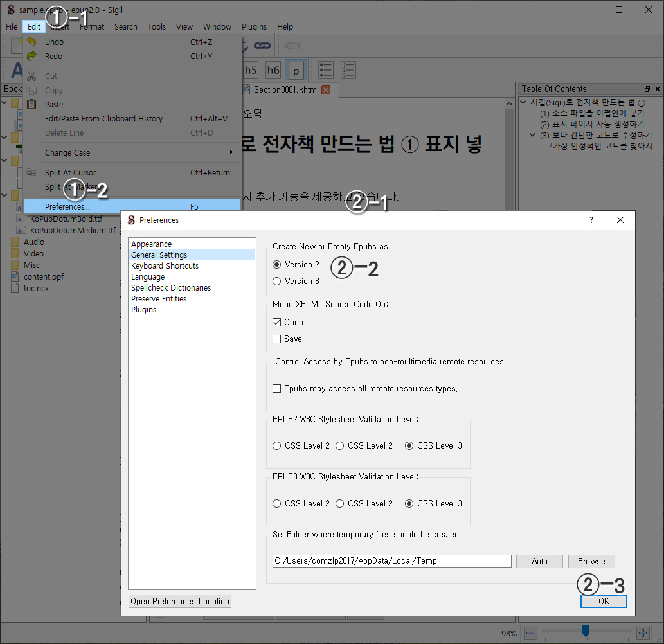Apply h6 heading style
Image resolution: width=664 pixels, height=644 pixels.
[x=273, y=70]
